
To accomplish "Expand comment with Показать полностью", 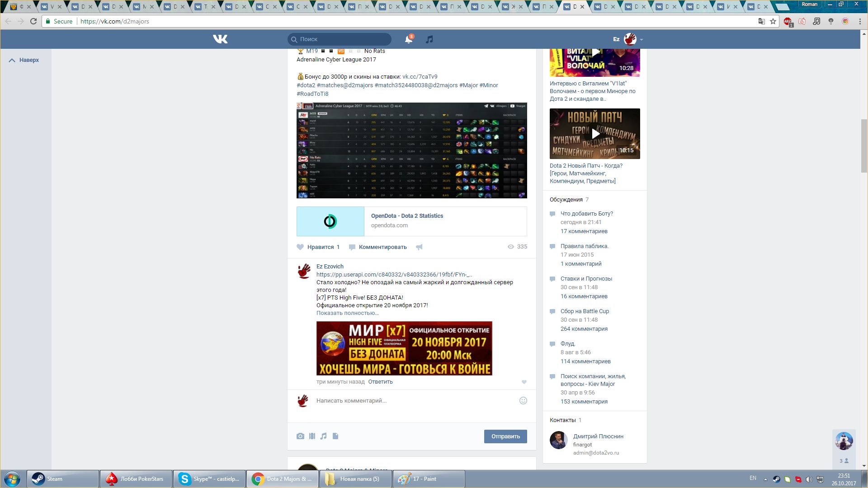I will (x=347, y=313).
